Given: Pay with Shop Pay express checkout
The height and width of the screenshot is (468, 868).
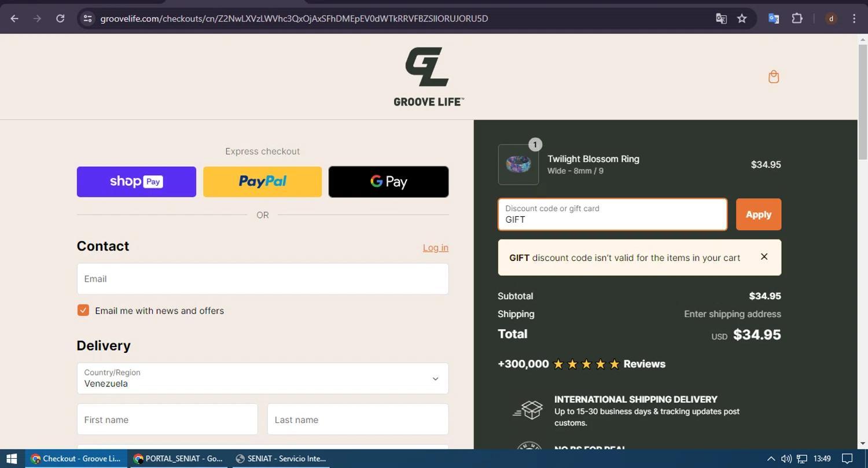Looking at the screenshot, I should tap(137, 182).
